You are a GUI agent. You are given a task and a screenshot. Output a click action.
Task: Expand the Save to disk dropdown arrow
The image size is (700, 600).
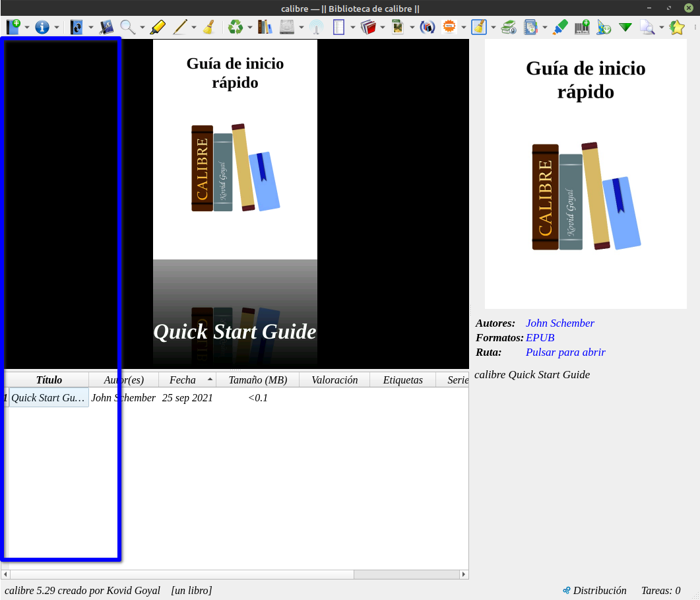302,28
